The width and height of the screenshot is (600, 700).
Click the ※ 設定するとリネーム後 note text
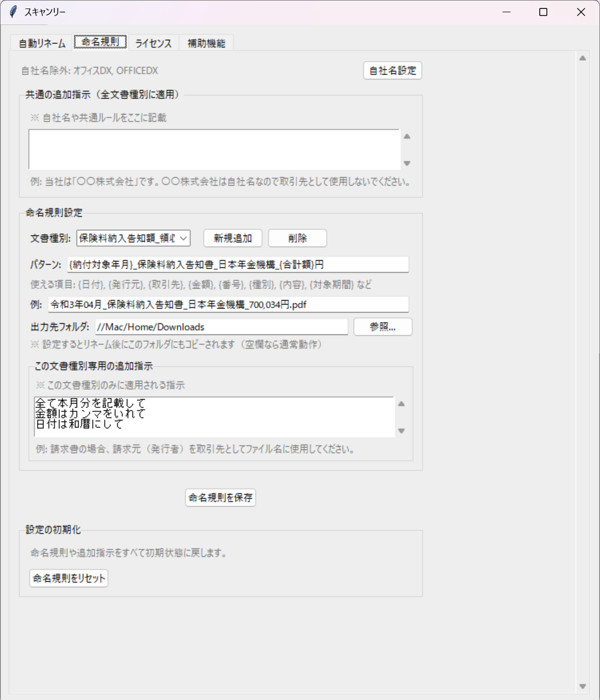click(x=176, y=344)
